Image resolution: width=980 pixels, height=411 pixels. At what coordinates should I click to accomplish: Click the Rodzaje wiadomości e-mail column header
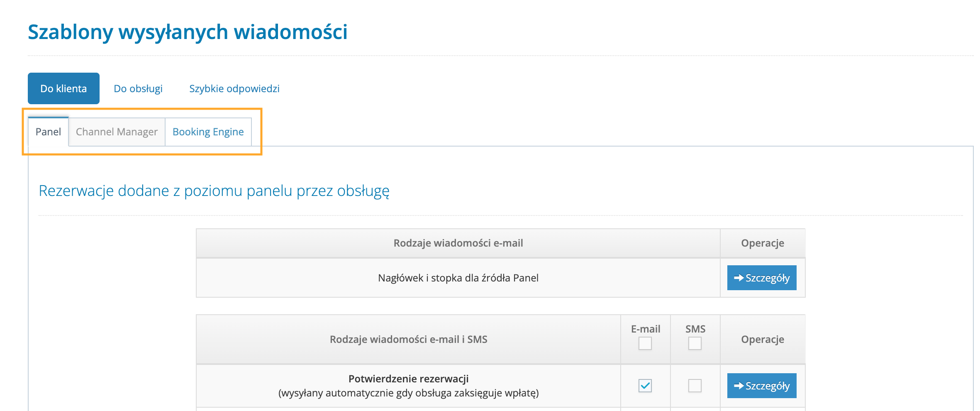458,243
